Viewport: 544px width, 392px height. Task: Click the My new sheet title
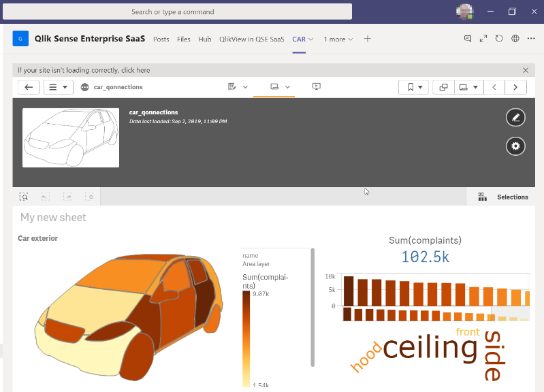pyautogui.click(x=53, y=217)
